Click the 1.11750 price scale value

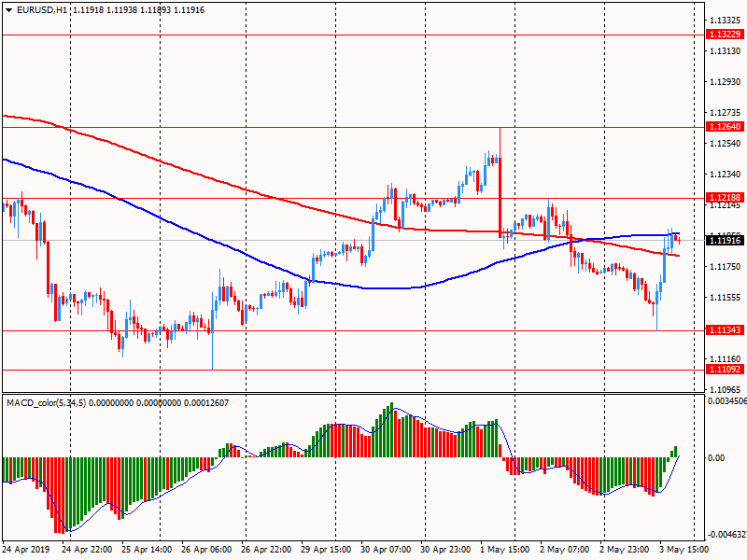(726, 267)
